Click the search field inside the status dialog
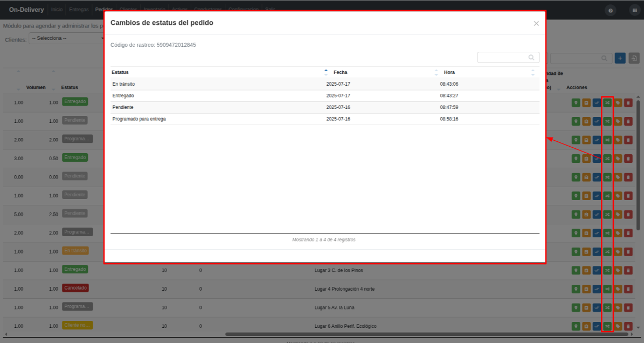The image size is (644, 343). [x=508, y=58]
